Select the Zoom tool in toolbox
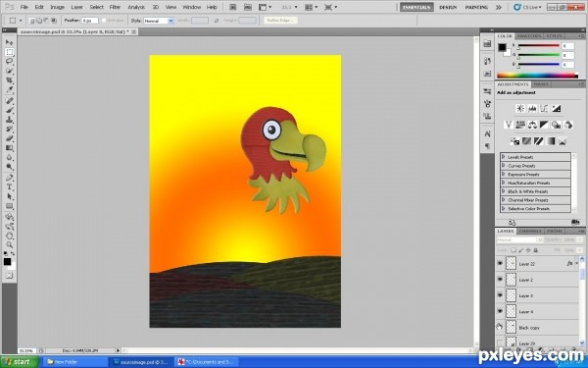This screenshot has width=588, height=368. [10, 245]
